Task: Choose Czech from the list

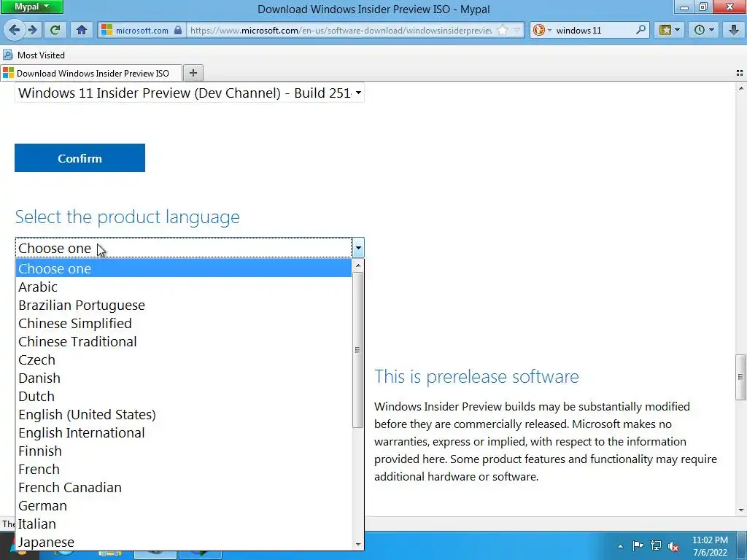Action: pyautogui.click(x=183, y=360)
